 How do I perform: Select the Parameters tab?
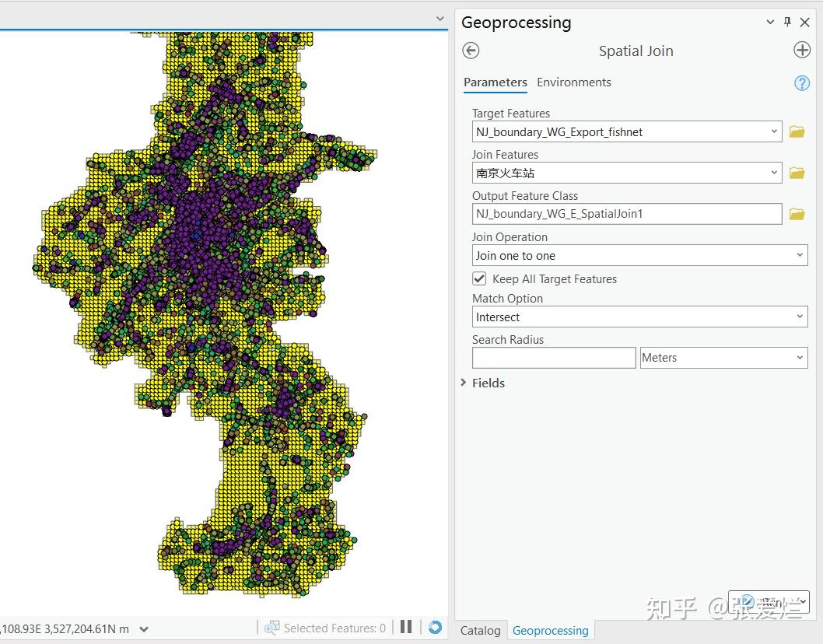click(495, 82)
